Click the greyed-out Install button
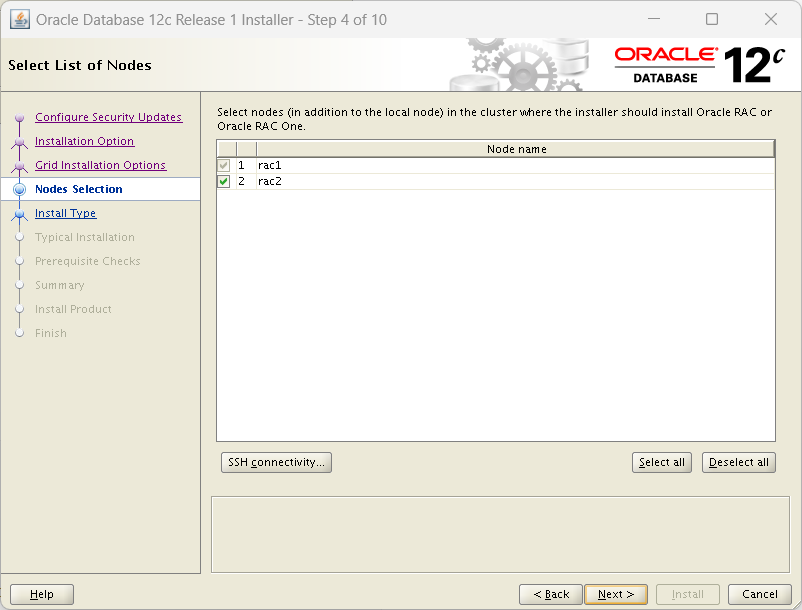Screen dimensions: 802x610 tap(688, 594)
